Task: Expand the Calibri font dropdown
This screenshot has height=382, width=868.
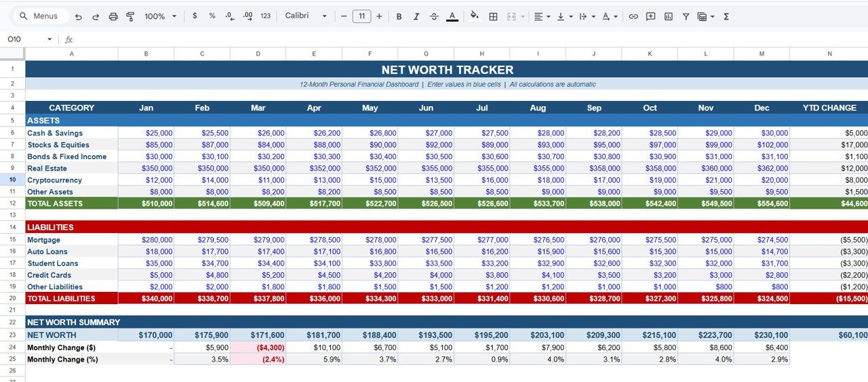Action: [306, 16]
